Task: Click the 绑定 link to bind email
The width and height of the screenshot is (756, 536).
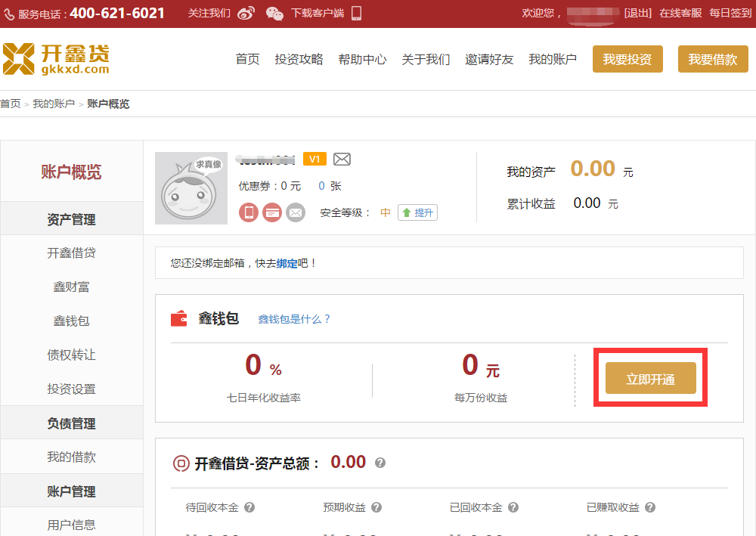Action: click(287, 263)
